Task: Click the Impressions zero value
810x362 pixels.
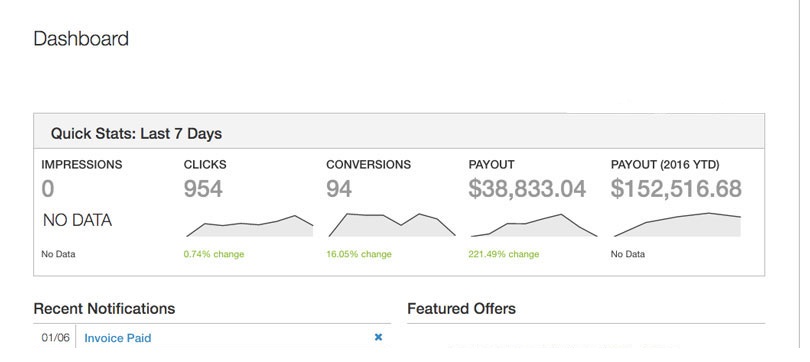Action: point(48,189)
